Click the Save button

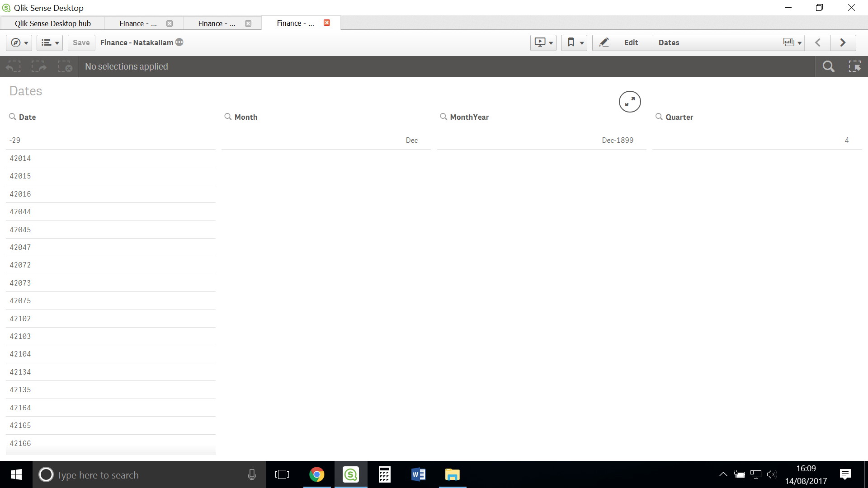(x=81, y=42)
